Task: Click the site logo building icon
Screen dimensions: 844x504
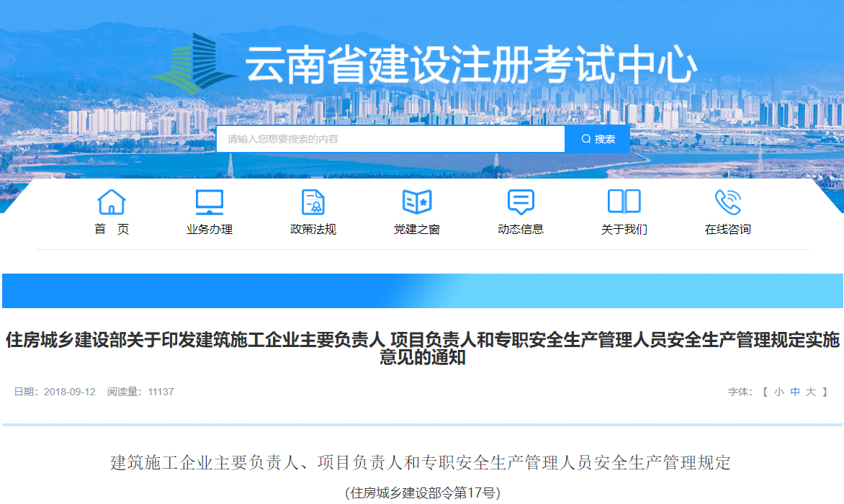Action: coord(193,64)
